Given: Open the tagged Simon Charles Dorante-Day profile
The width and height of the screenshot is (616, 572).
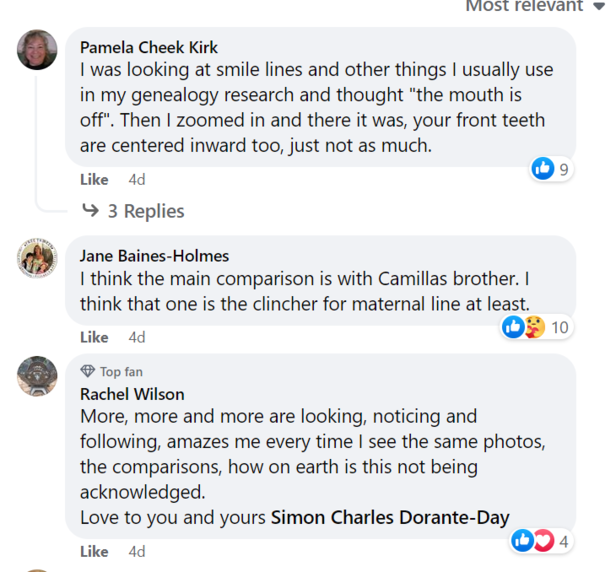Looking at the screenshot, I should tap(390, 517).
